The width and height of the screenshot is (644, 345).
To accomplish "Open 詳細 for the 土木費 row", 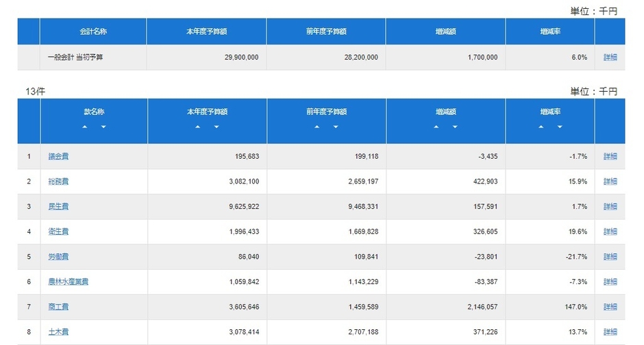I will point(610,332).
